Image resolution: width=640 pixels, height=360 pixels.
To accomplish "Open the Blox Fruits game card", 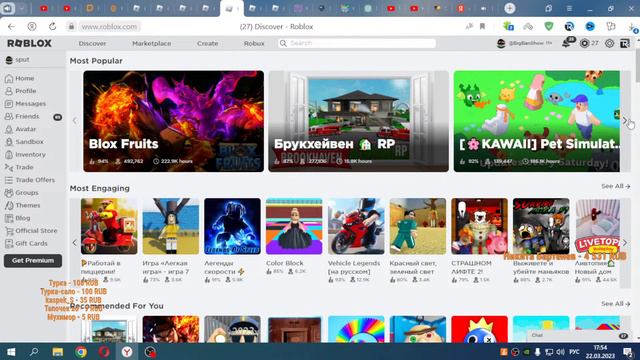I will point(173,121).
